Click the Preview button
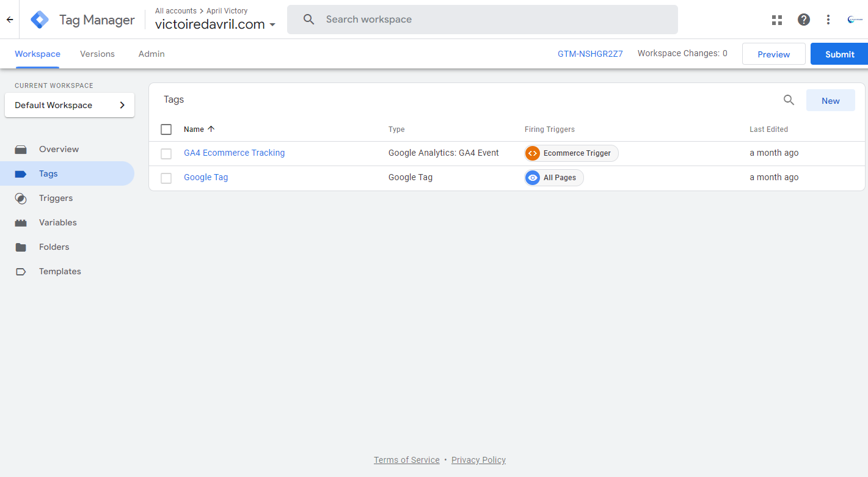Viewport: 868px width, 477px height. point(774,54)
